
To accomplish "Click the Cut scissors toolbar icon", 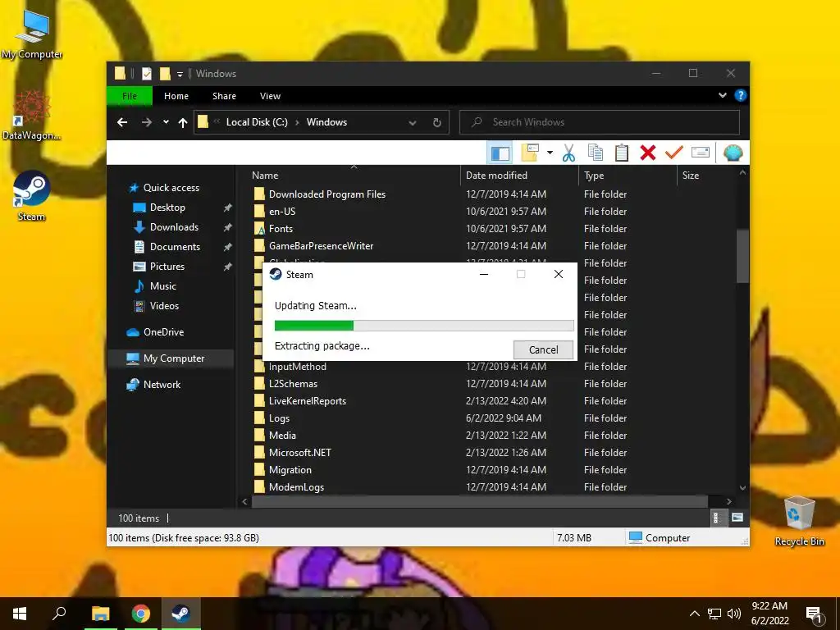I will click(568, 153).
